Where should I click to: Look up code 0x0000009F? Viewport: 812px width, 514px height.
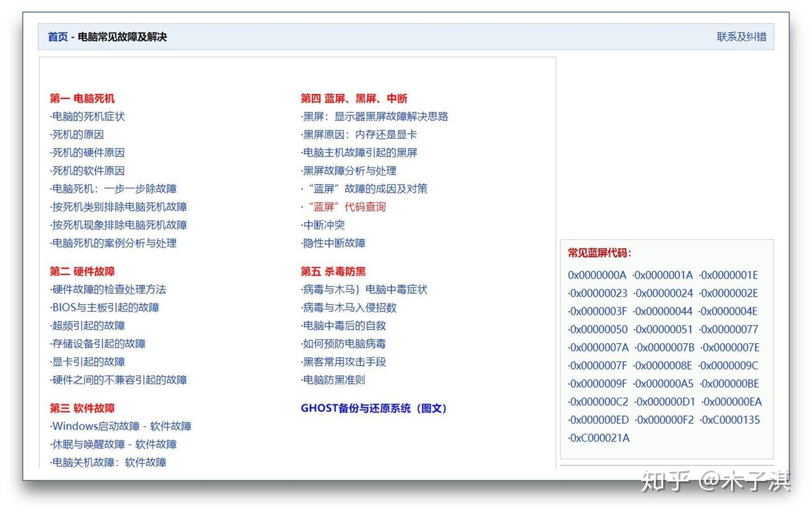point(598,383)
